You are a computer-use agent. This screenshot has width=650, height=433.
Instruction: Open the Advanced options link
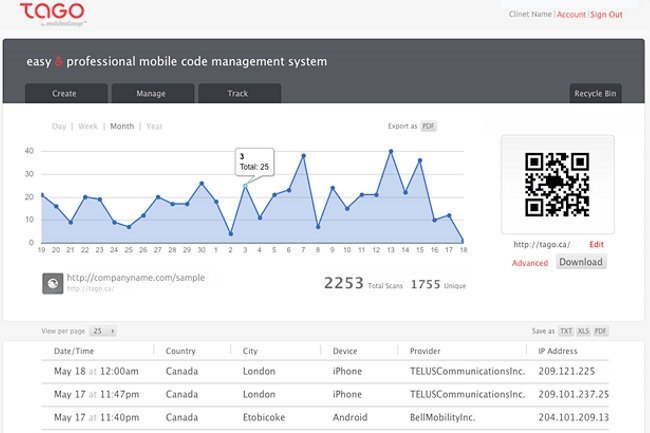(530, 263)
